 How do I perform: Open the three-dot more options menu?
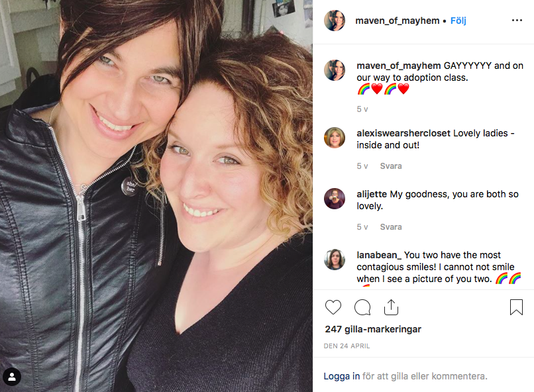point(517,21)
